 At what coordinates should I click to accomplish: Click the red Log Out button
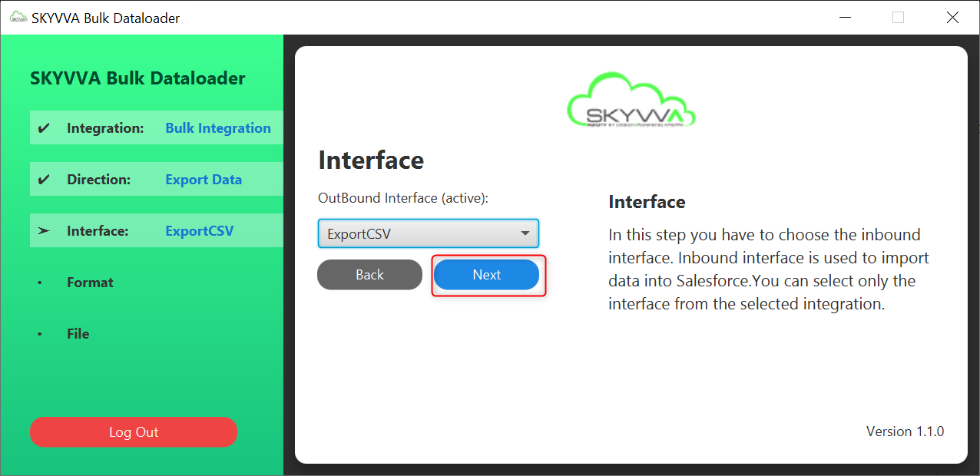[x=134, y=432]
